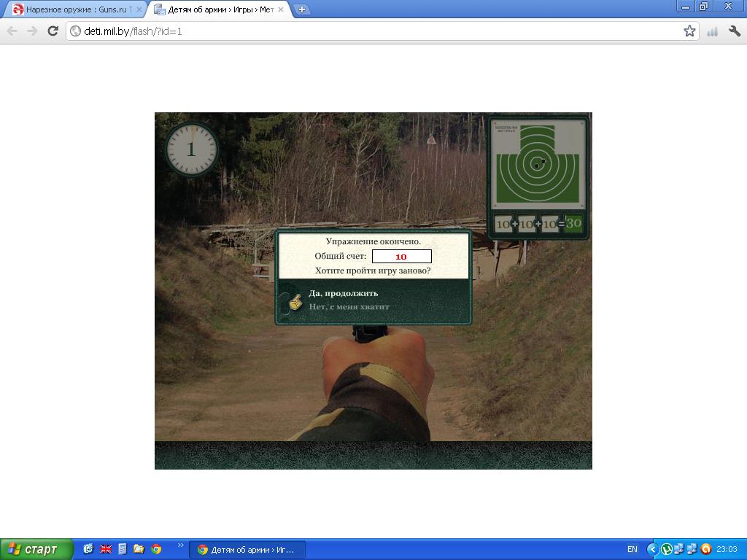Switch to the Нарезное оружие Guns.ru tab

(x=76, y=9)
